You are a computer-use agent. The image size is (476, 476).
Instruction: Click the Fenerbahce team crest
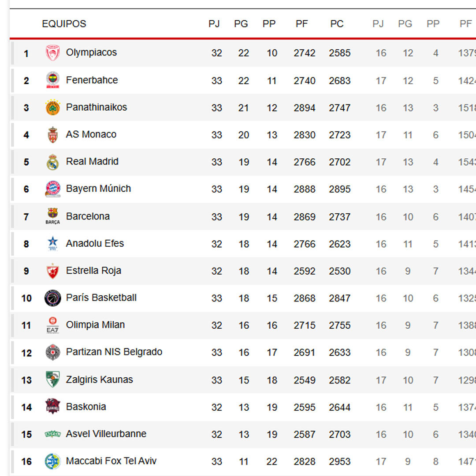(53, 80)
